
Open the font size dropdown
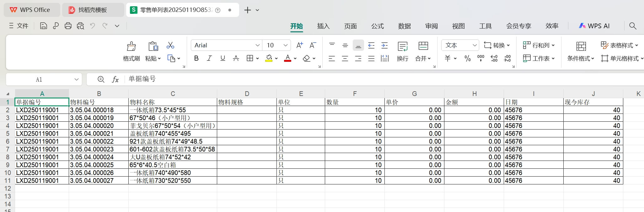pos(285,45)
